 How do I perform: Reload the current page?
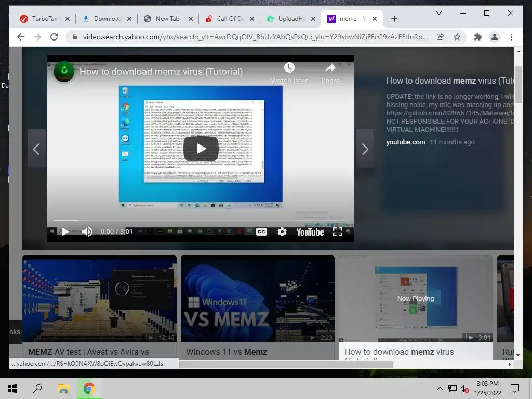[54, 37]
